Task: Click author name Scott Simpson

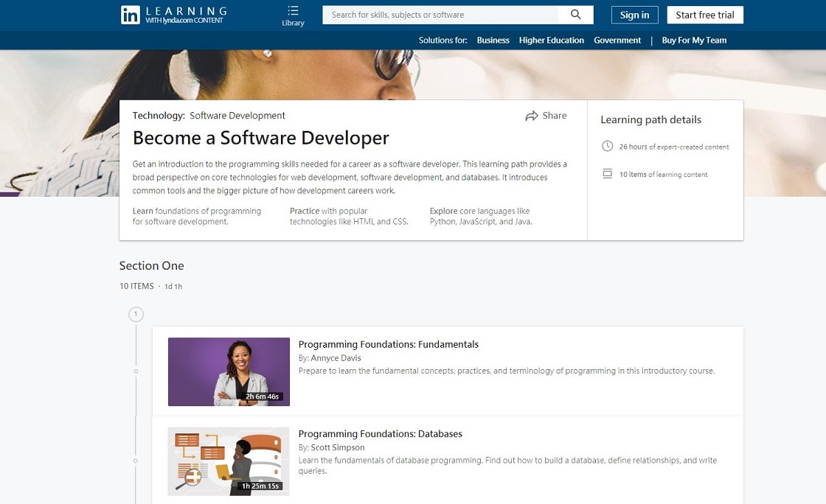Action: (x=338, y=447)
